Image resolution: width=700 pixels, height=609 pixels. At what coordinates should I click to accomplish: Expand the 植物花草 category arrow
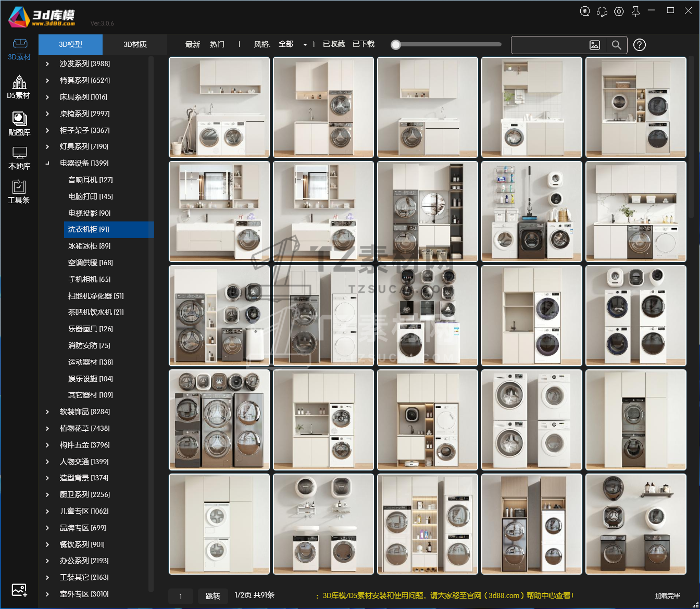pyautogui.click(x=47, y=428)
